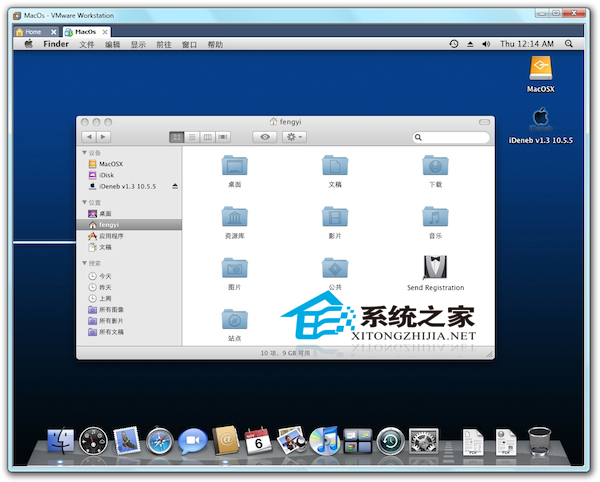Open the Action gear dropdown menu
This screenshot has height=482, width=600.
(295, 136)
